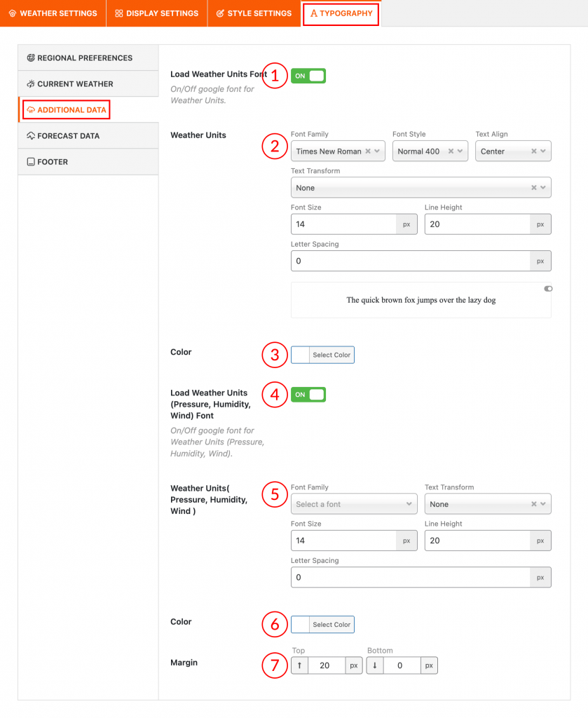Open the Select a font dropdown
Screen dimensions: 588x718
[354, 504]
